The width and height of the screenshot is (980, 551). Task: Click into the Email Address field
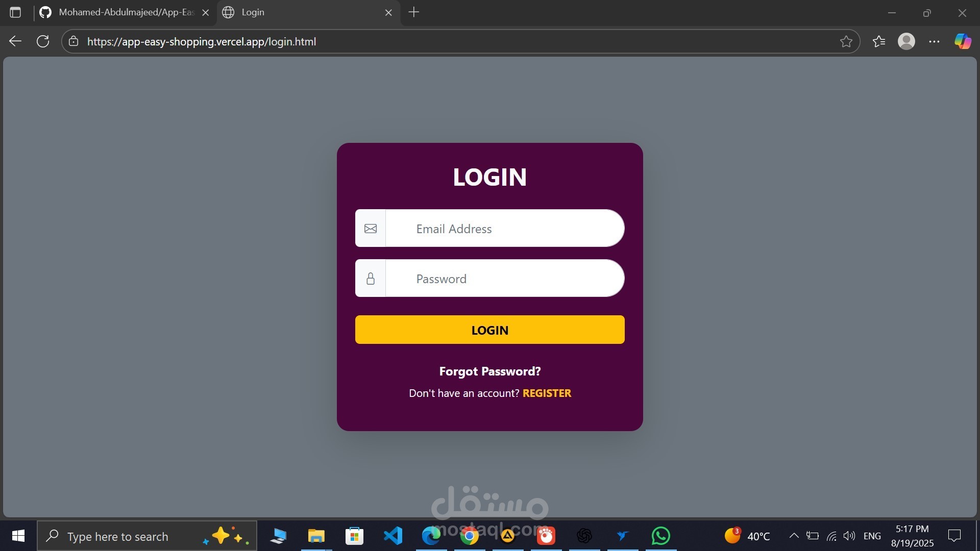(x=504, y=229)
